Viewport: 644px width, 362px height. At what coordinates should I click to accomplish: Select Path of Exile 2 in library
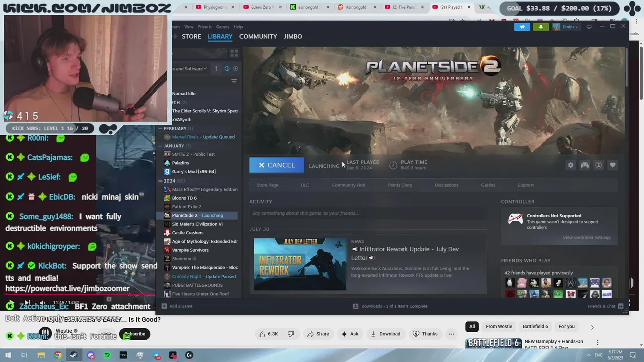186,207
